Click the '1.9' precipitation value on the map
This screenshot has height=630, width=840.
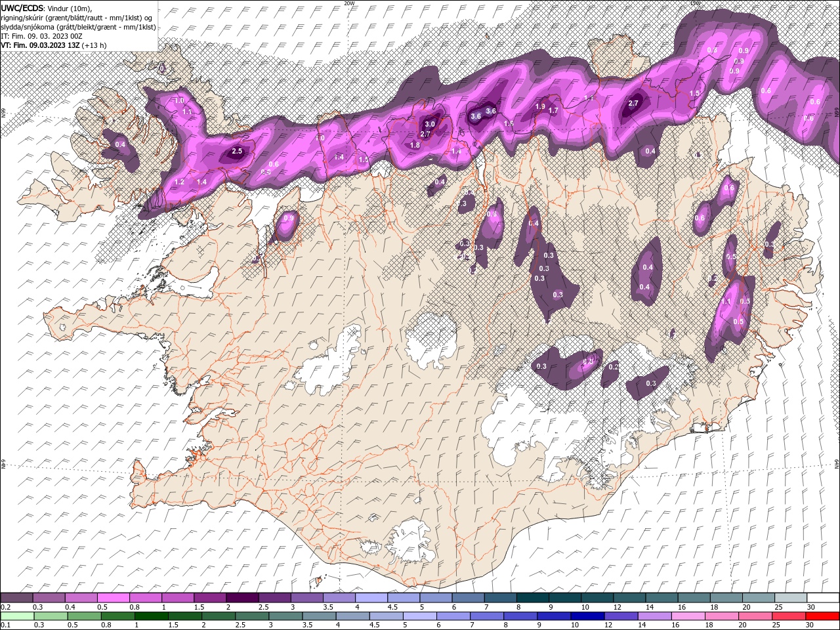click(x=540, y=106)
